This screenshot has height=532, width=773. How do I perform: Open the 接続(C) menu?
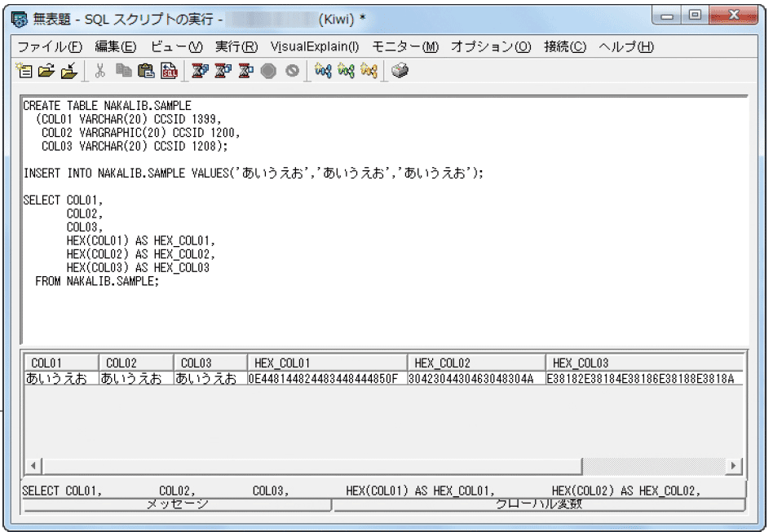pyautogui.click(x=565, y=46)
